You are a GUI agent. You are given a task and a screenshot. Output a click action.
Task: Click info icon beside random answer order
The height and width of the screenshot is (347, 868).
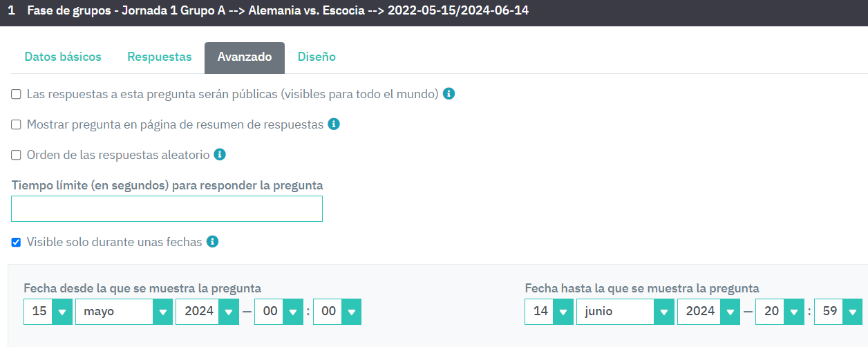coord(220,155)
